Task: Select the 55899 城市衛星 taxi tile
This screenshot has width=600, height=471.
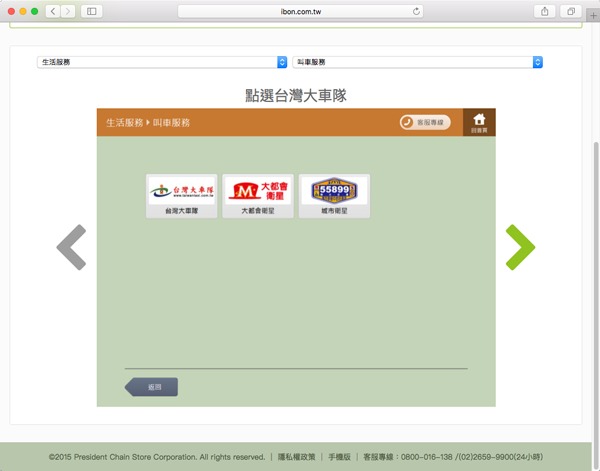Action: click(334, 196)
